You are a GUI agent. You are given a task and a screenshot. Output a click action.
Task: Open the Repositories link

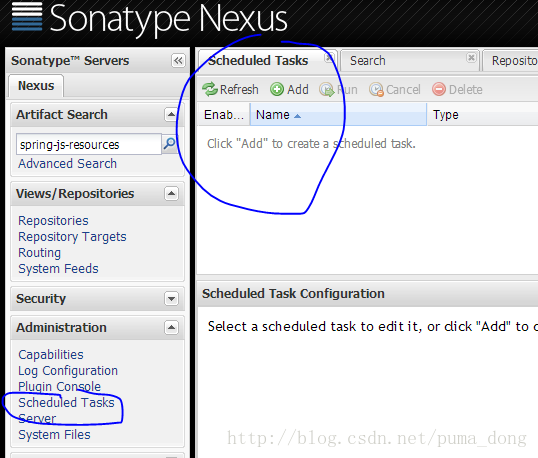53,221
